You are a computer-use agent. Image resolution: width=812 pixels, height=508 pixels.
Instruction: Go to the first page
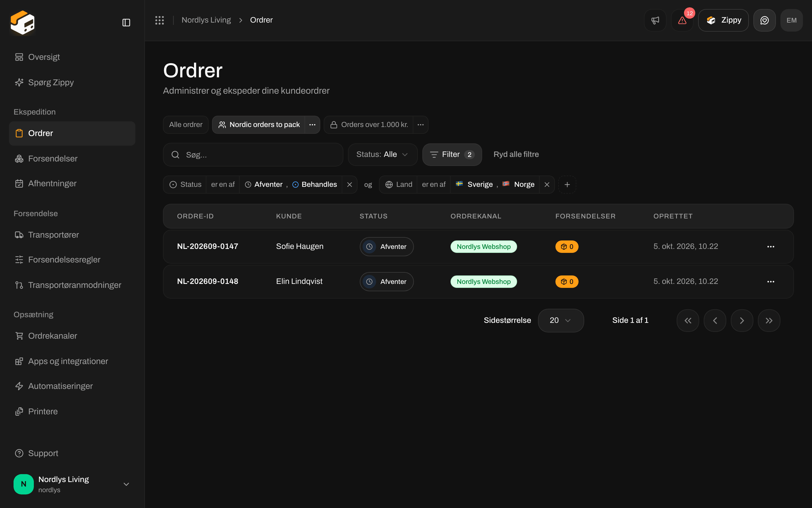tap(688, 321)
